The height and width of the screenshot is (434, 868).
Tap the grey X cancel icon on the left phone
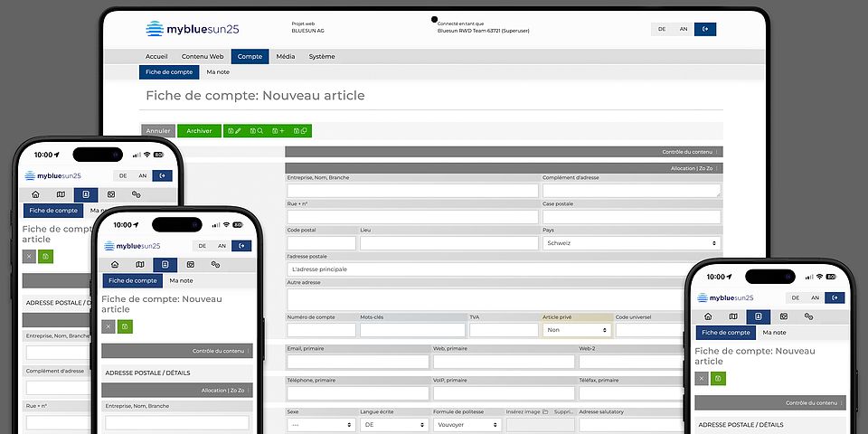point(29,256)
